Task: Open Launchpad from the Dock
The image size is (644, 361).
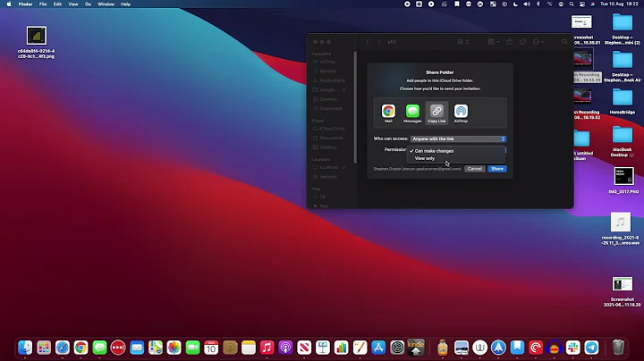Action: pos(44,348)
